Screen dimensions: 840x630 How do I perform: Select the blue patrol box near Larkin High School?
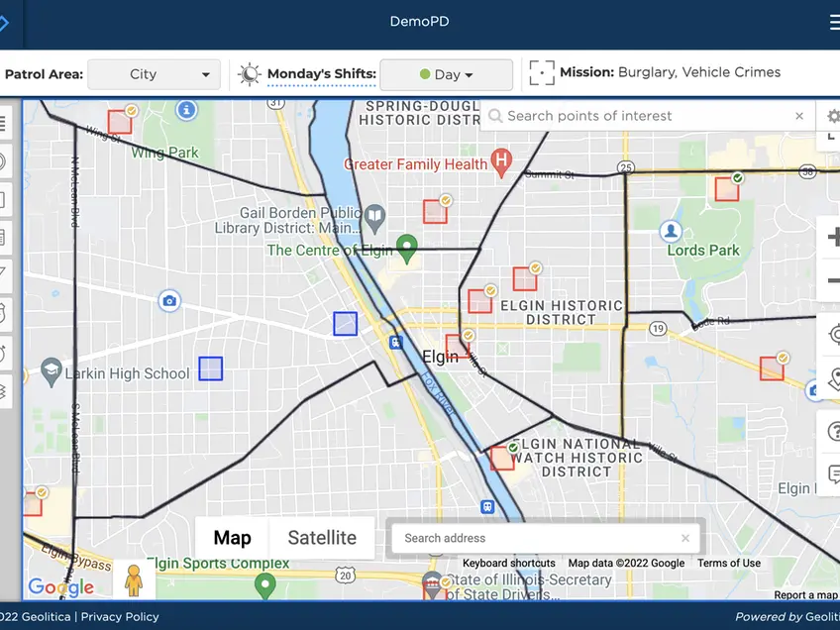click(210, 368)
